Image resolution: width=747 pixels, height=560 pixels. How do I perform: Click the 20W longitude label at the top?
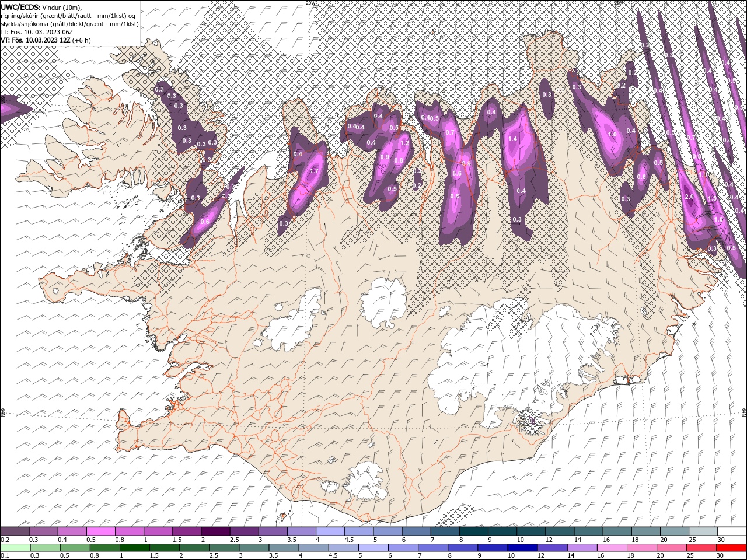click(x=310, y=3)
